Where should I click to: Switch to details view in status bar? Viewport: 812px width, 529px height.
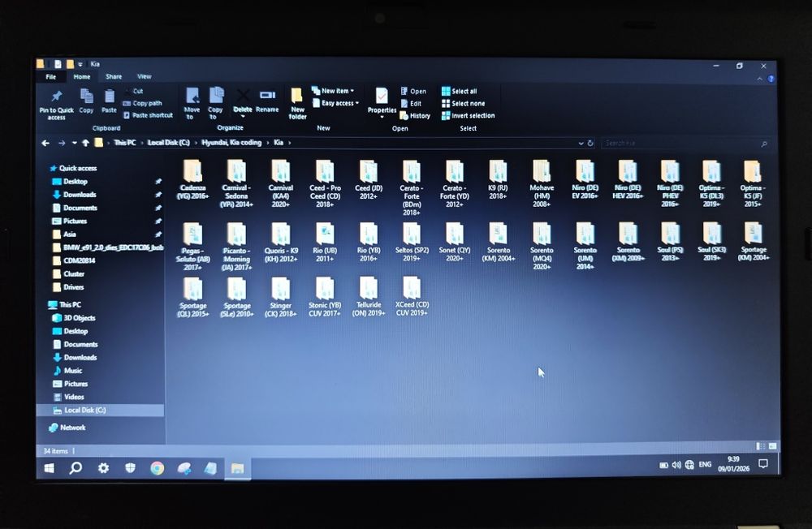[x=760, y=446]
